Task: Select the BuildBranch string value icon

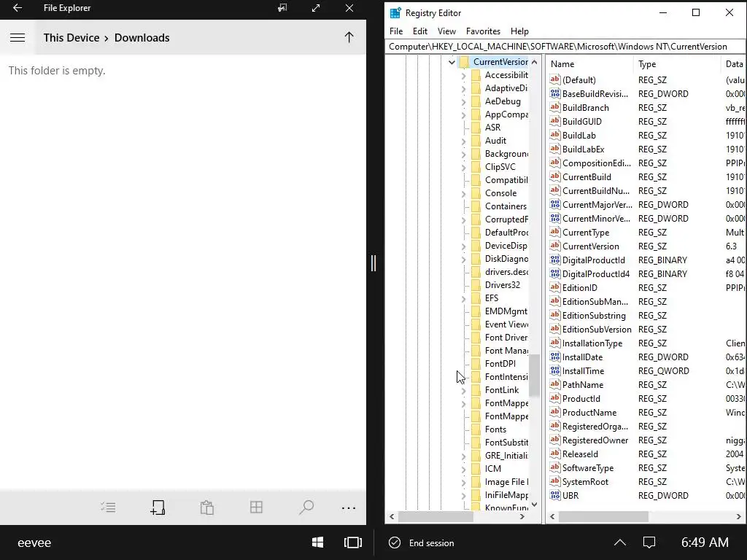Action: coord(555,107)
